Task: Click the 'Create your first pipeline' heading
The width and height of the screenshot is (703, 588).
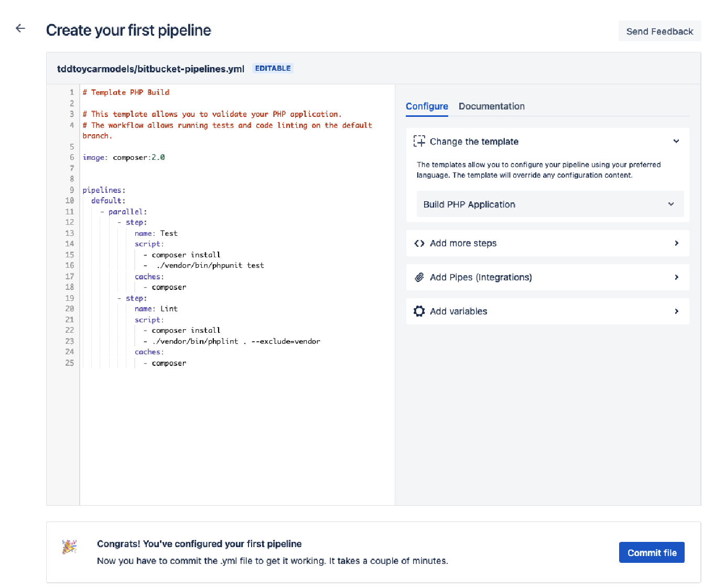Action: pyautogui.click(x=128, y=30)
